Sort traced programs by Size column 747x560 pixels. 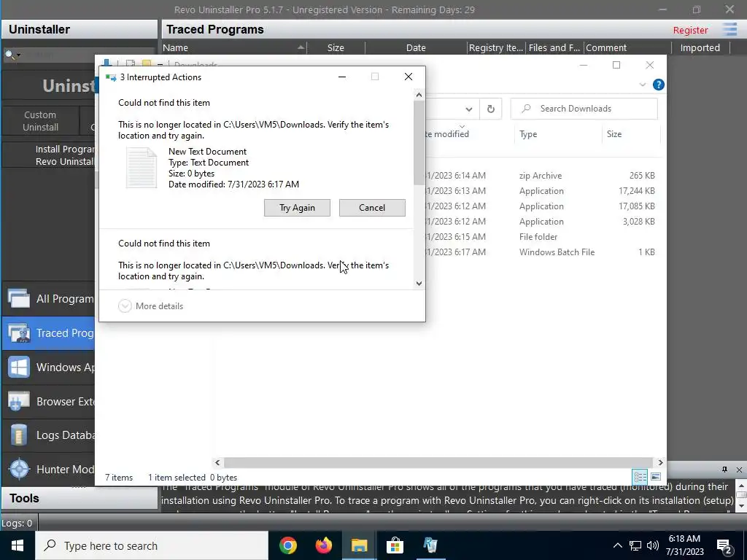coord(336,47)
